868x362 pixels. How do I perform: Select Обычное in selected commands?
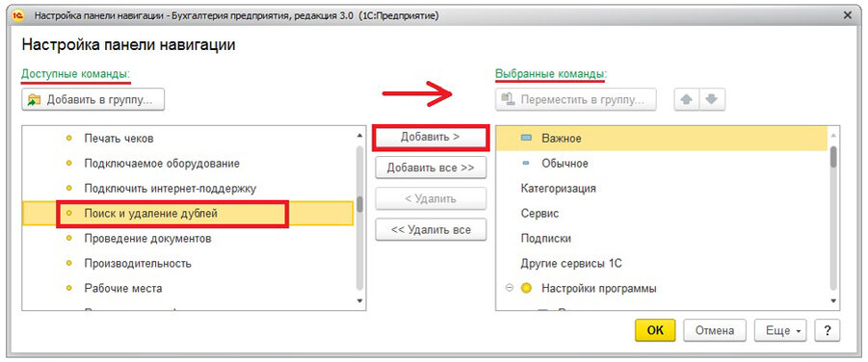662,164
